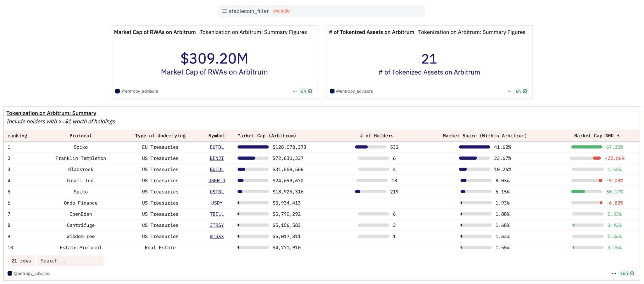Open the BENJI symbol link
Viewport: 644px width, 284px height.
(x=217, y=158)
